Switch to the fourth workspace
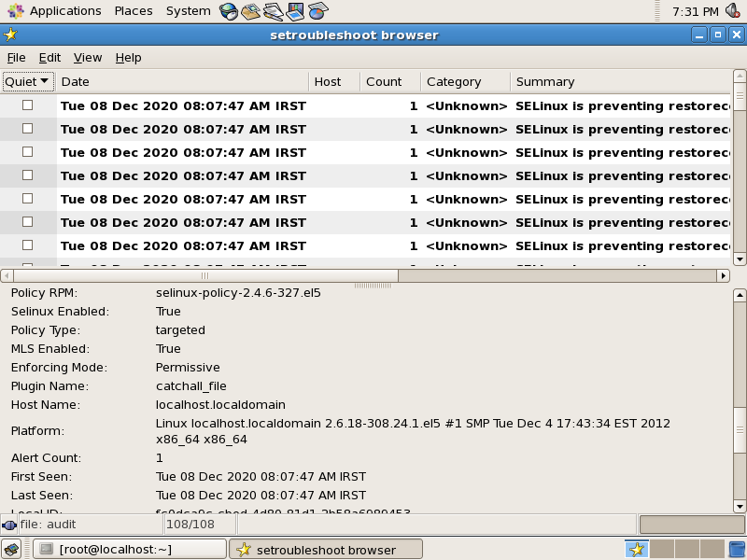 click(712, 549)
